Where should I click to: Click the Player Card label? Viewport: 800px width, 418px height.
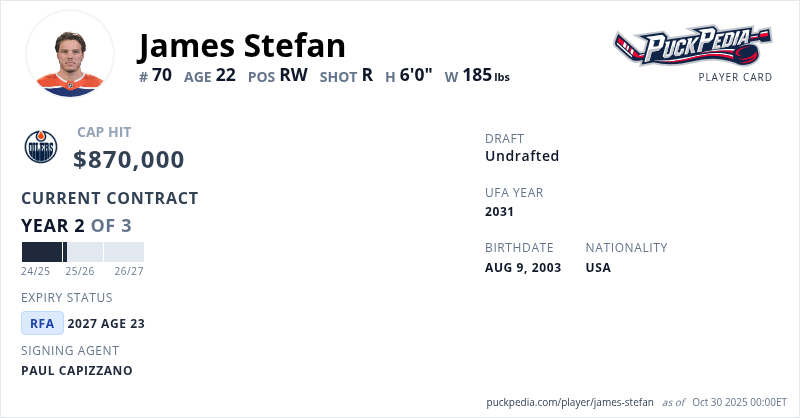coord(735,77)
